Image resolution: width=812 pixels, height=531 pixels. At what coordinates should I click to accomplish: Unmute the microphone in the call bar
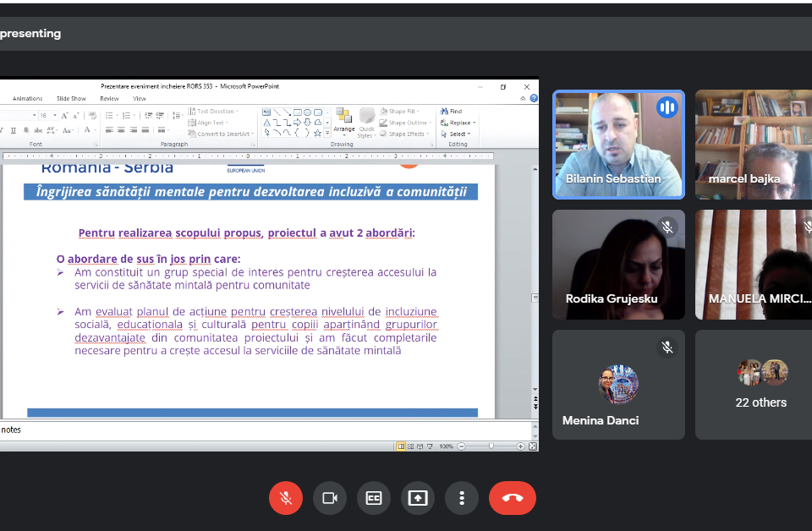(286, 498)
